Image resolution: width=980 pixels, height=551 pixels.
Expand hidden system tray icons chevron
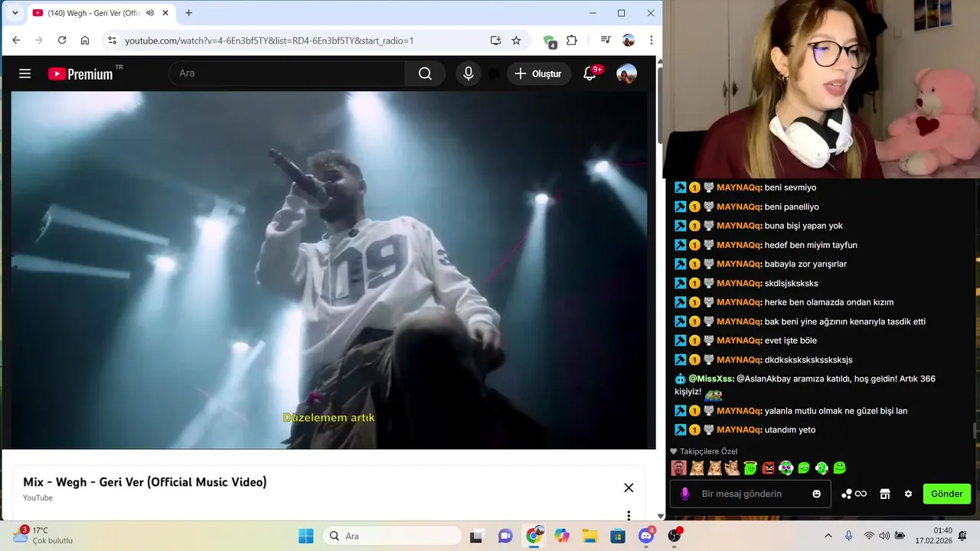828,536
